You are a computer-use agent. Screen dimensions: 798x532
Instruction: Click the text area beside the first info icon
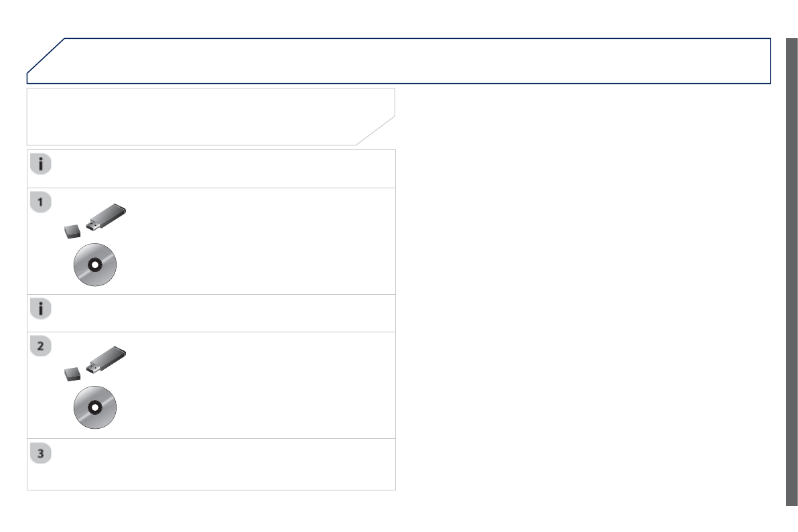coord(221,168)
